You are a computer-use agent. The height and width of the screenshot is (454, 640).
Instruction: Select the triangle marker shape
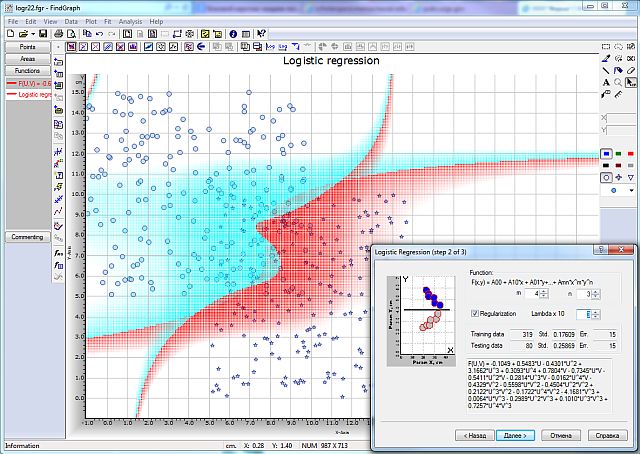pos(631,177)
